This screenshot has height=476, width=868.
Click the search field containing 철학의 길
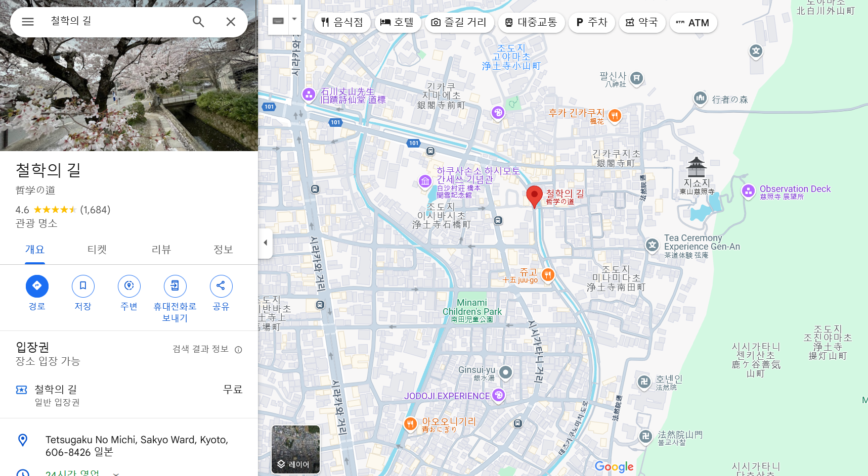pyautogui.click(x=116, y=21)
